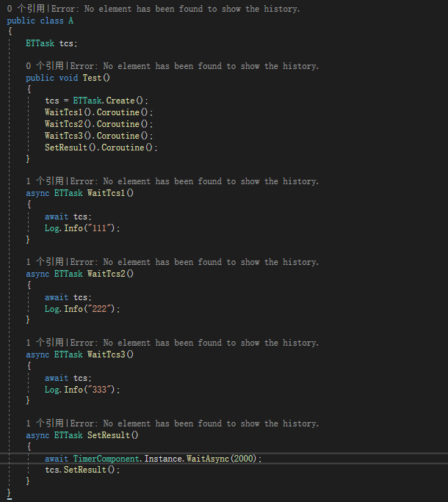Click the 'SetResult().Coroutine();' call line

[x=101, y=148]
